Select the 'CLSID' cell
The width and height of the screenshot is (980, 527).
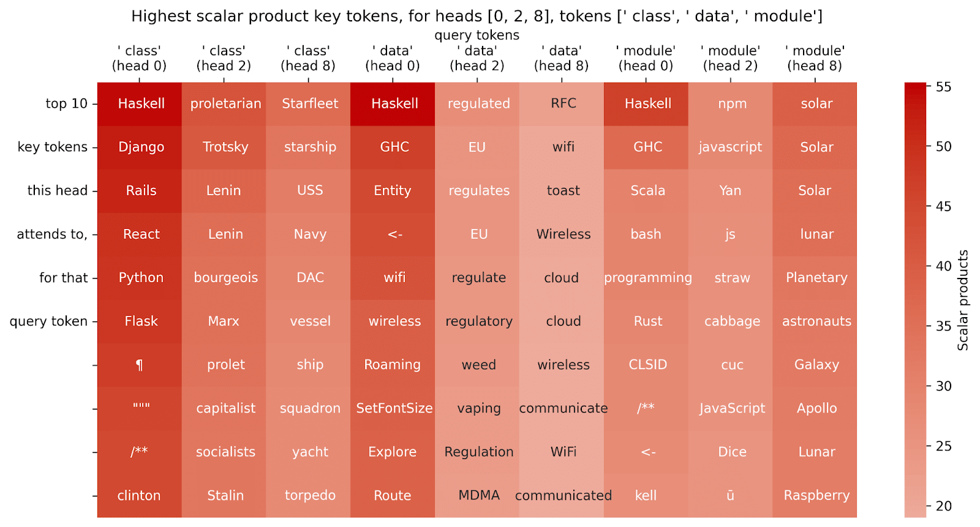[x=647, y=365]
